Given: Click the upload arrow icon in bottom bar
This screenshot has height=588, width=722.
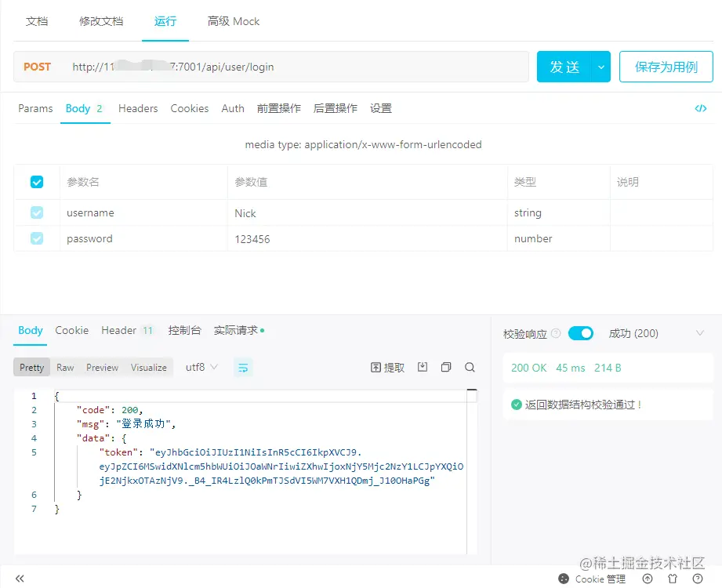Looking at the screenshot, I should tap(648, 579).
